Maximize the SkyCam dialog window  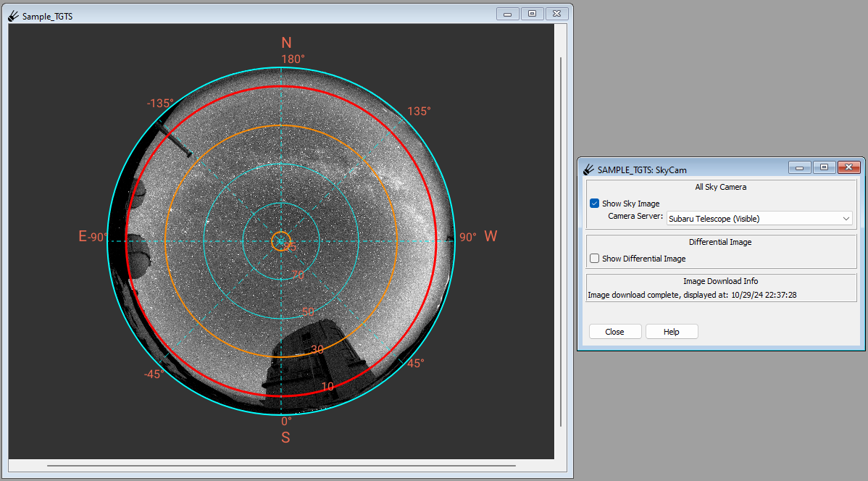824,167
